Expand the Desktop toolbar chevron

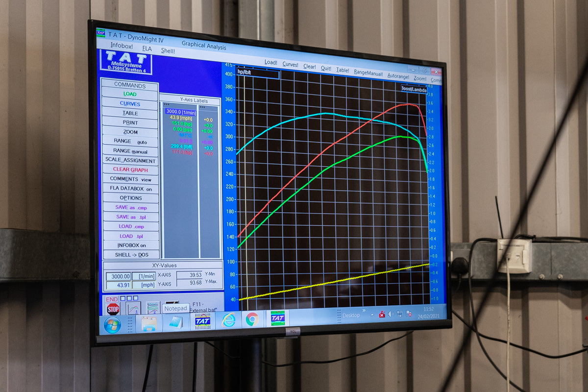364,310
